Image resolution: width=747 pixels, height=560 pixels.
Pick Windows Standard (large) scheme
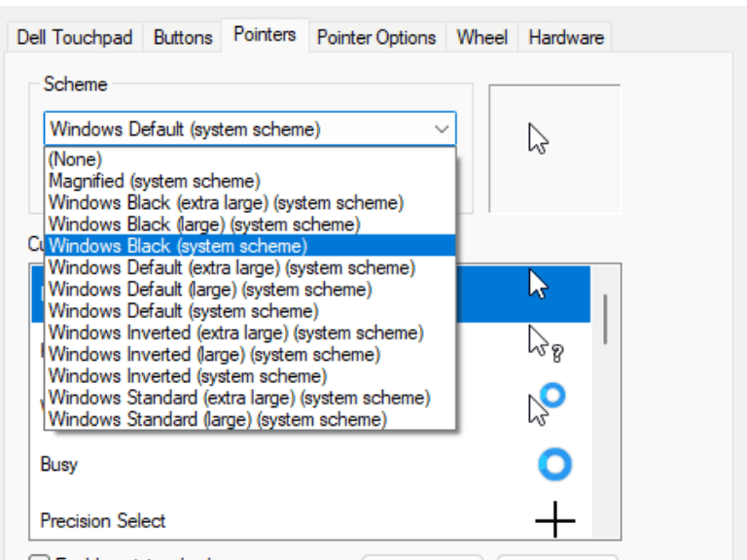coord(250,419)
